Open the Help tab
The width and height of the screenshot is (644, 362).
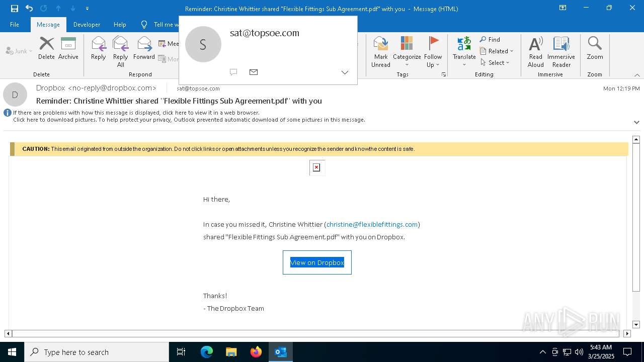pyautogui.click(x=120, y=24)
